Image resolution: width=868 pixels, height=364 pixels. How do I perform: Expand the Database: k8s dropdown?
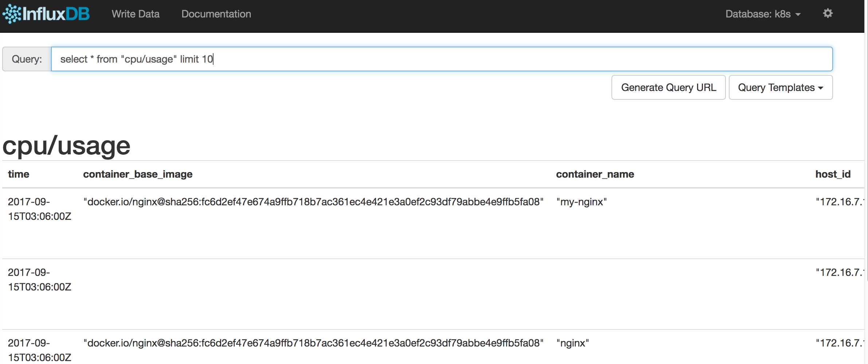click(763, 14)
